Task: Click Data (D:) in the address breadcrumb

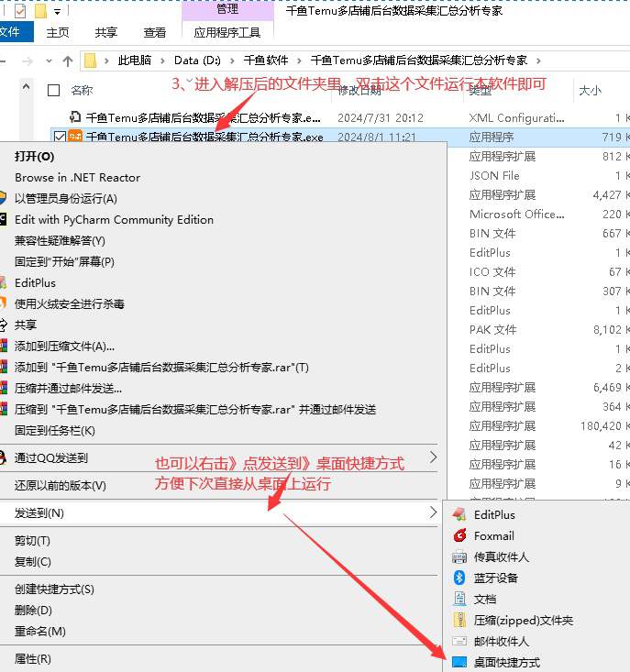Action: tap(197, 61)
